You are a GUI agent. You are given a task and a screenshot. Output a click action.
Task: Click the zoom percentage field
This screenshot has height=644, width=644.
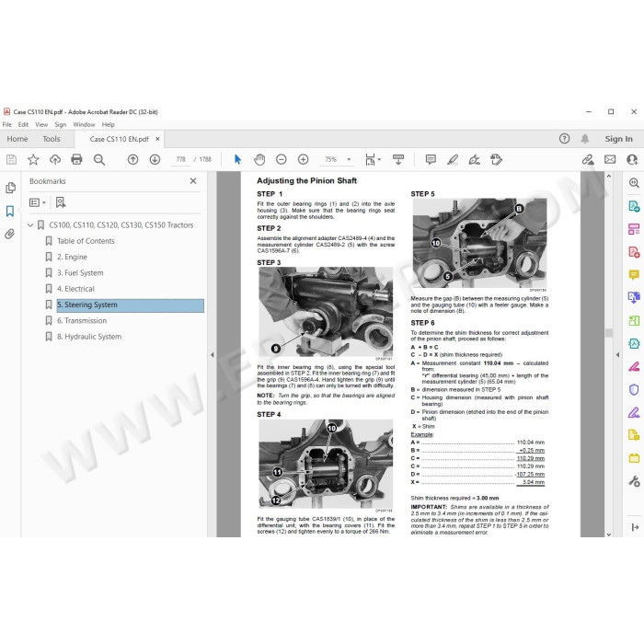click(331, 159)
